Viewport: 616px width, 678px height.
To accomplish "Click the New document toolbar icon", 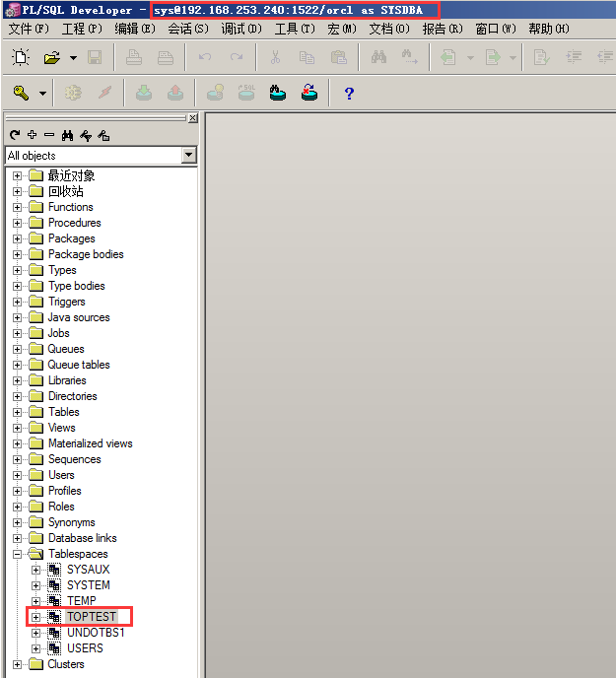I will [x=21, y=57].
